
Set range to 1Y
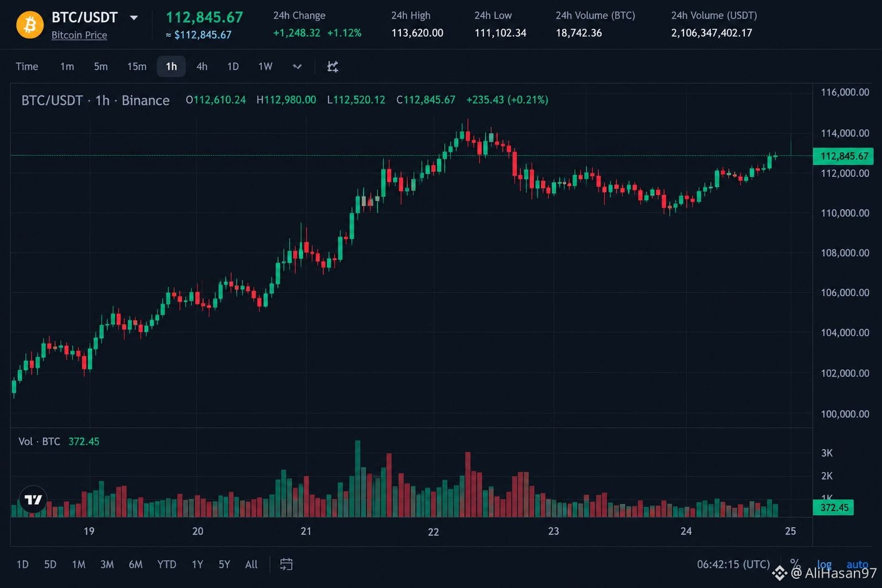(197, 564)
